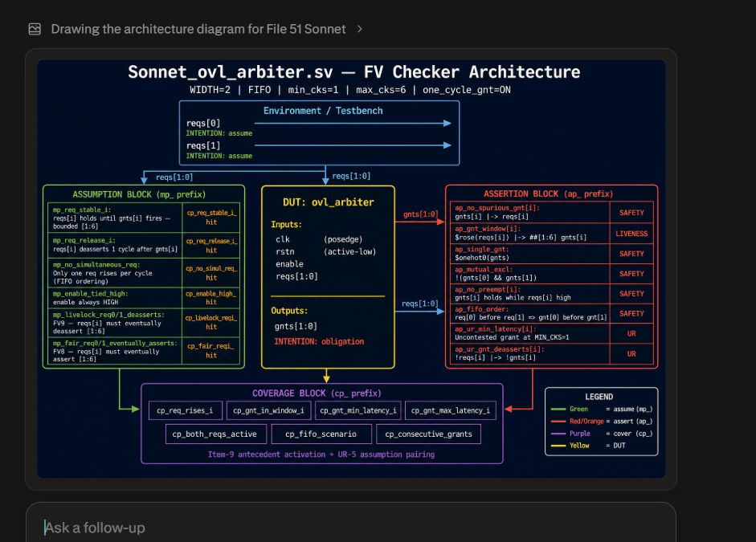756x542 pixels.
Task: Open 'Drawing the architecture diagram for File 51 Sonnet'
Action: click(198, 29)
